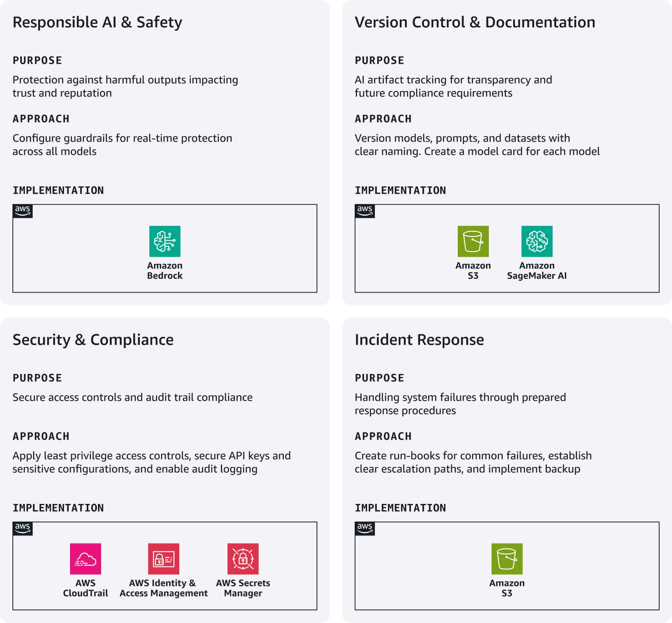Click the aws logo in Security & Compliance box
Image resolution: width=672 pixels, height=623 pixels.
pyautogui.click(x=23, y=528)
